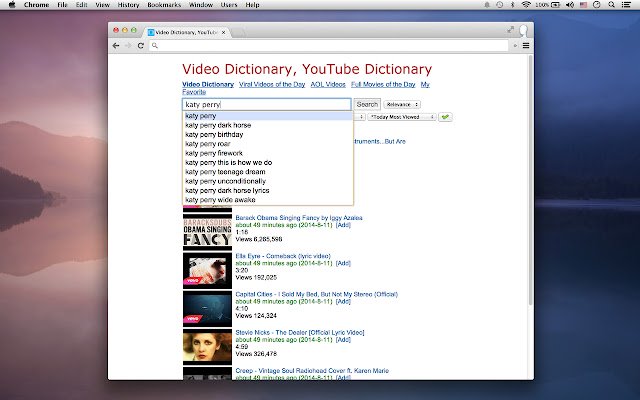The width and height of the screenshot is (640, 400).
Task: Select suggestion 'katy perry birthday'
Action: (268, 135)
